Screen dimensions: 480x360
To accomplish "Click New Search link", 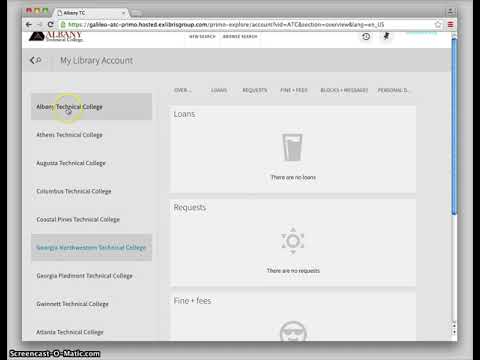I will tap(202, 36).
